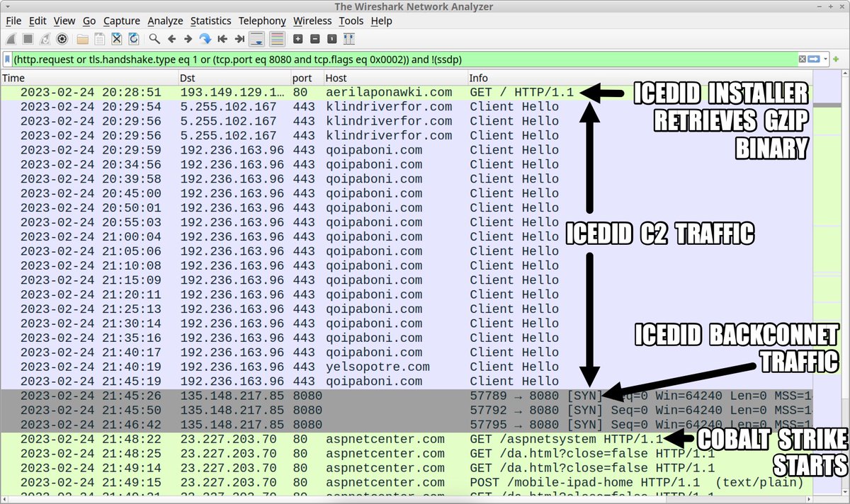Click the reload capture file icon
850x504 pixels.
pos(132,40)
